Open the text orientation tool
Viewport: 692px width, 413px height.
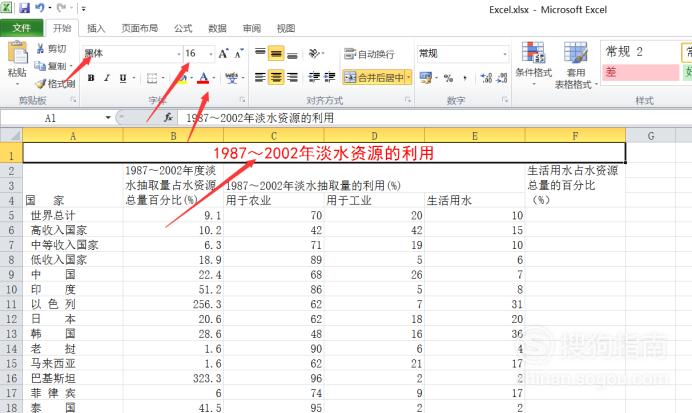click(x=315, y=53)
